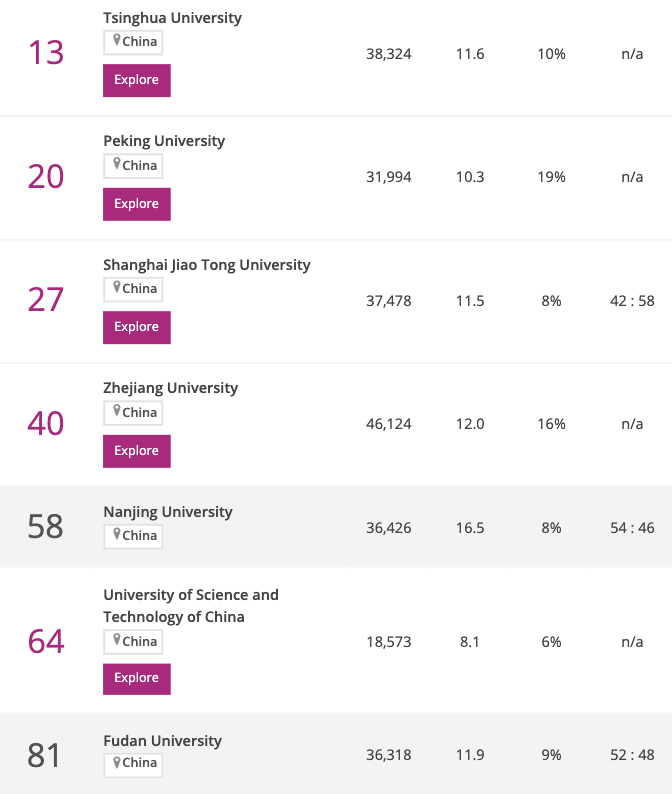Open Explore for Shanghai Jiao Tong University
Viewport: 672px width, 794px height.
click(137, 327)
